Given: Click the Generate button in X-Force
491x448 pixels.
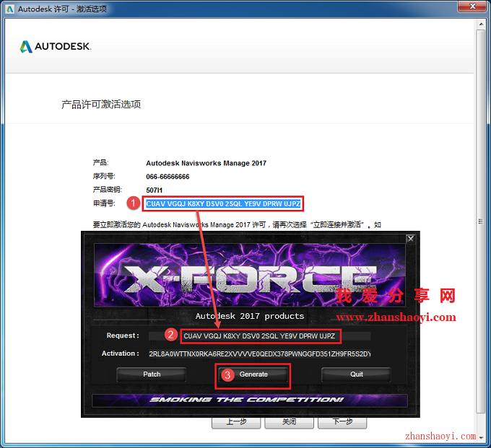Looking at the screenshot, I should pyautogui.click(x=253, y=374).
